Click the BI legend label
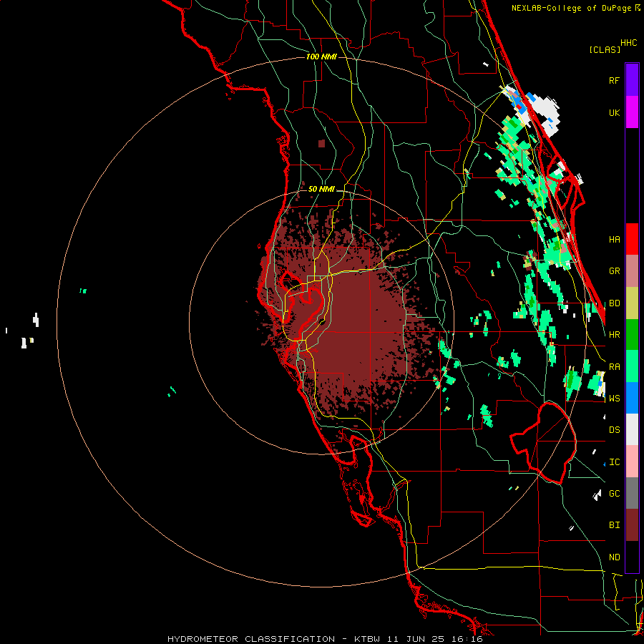This screenshot has height=644, width=644. [614, 525]
